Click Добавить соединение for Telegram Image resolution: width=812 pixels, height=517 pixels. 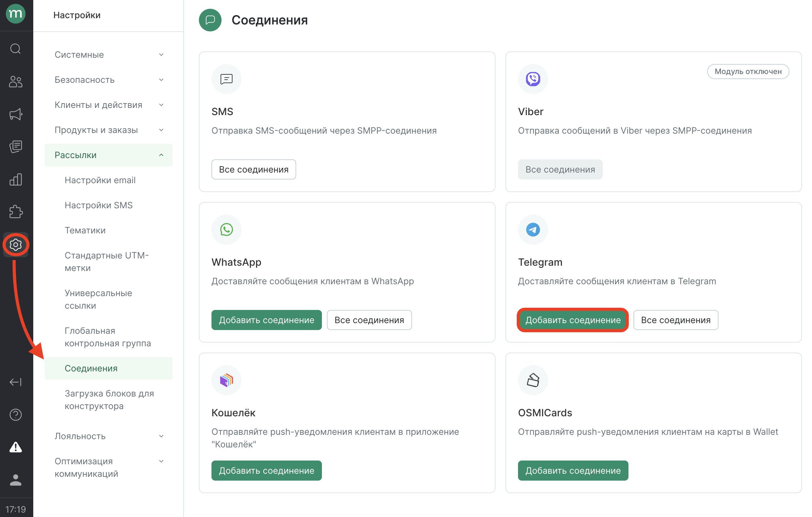pyautogui.click(x=573, y=320)
